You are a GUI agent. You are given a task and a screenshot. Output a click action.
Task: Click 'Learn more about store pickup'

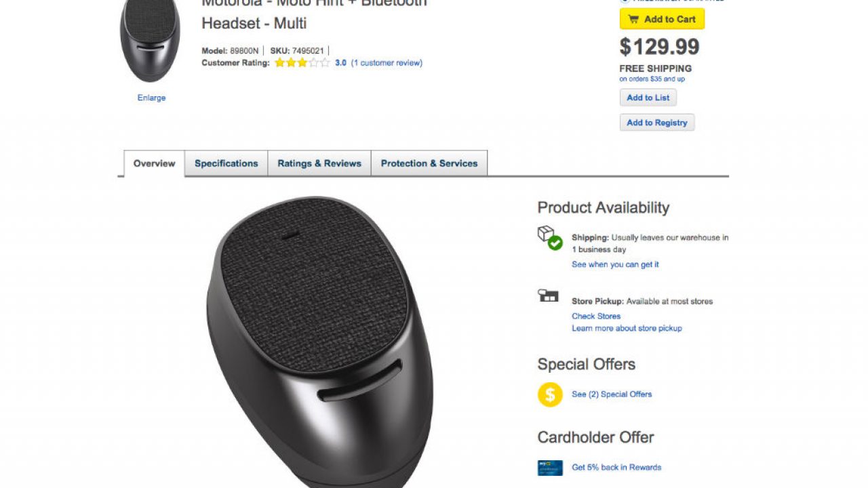(x=627, y=328)
